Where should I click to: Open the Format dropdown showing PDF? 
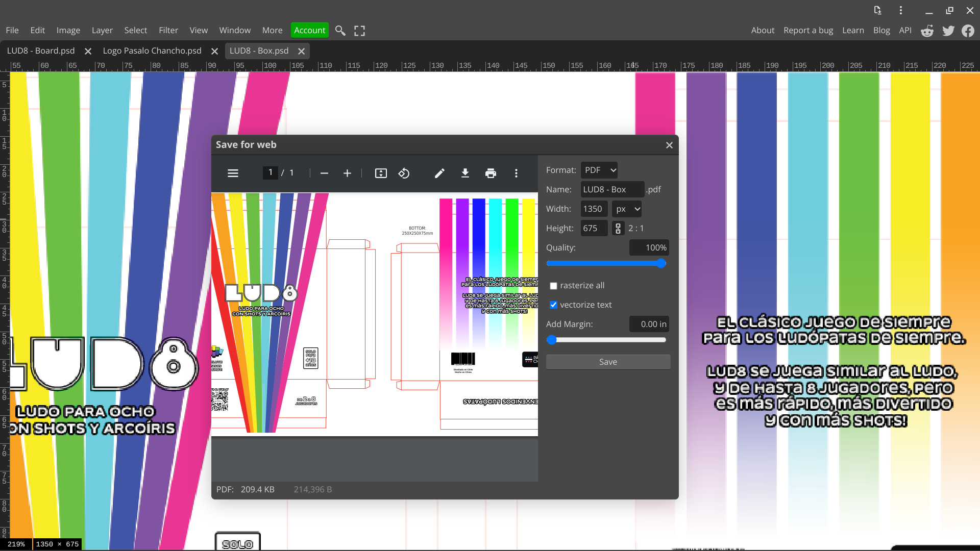pyautogui.click(x=599, y=170)
